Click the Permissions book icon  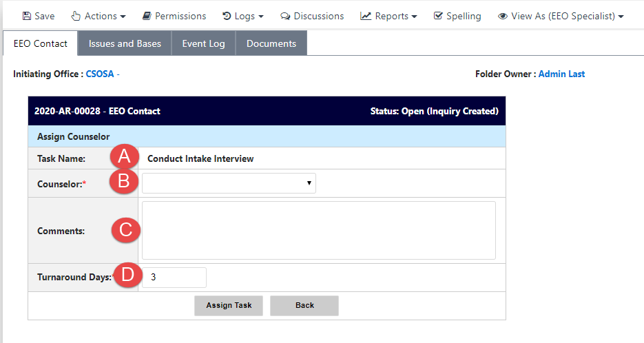[147, 16]
